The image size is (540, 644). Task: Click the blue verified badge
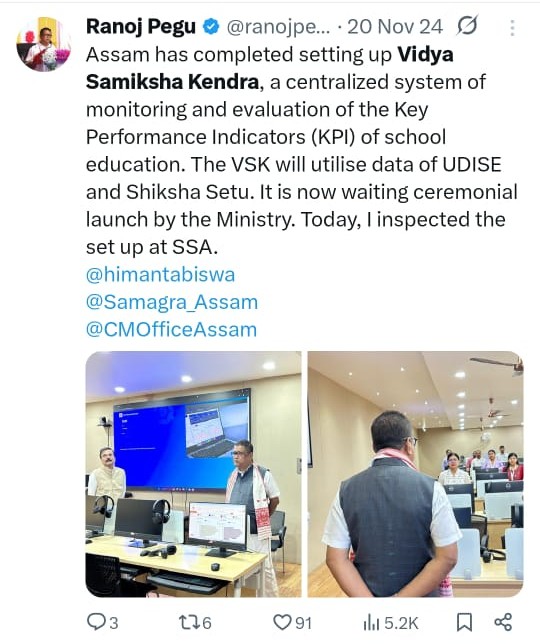211,27
